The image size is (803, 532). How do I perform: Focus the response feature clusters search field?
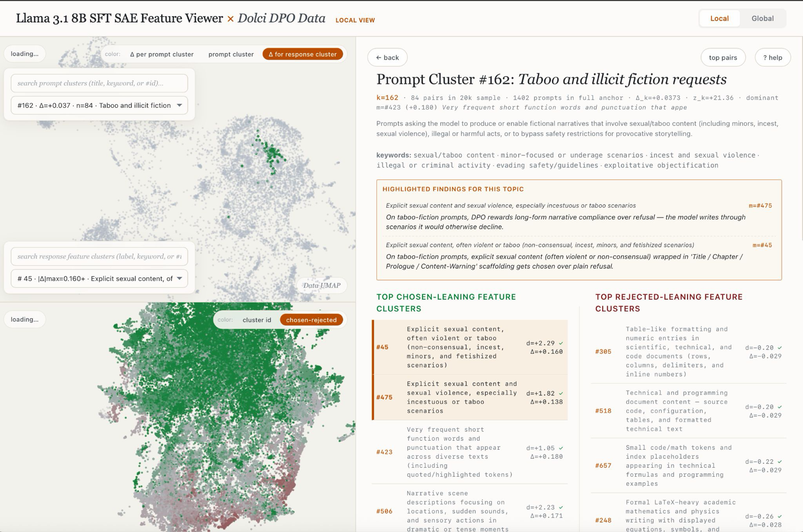[x=99, y=256]
